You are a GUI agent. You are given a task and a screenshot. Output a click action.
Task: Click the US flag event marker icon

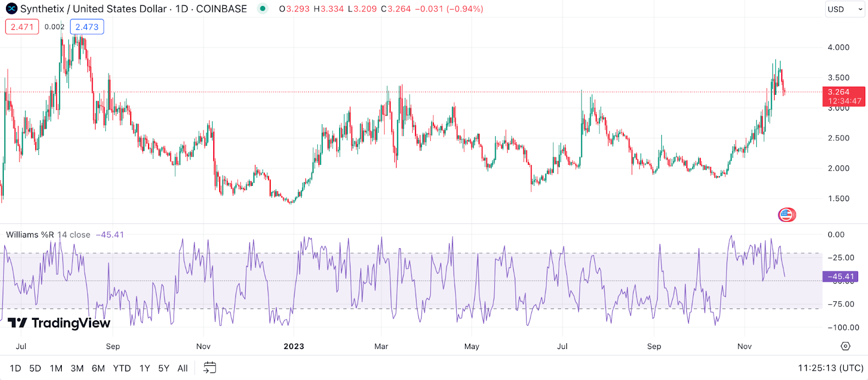click(787, 215)
